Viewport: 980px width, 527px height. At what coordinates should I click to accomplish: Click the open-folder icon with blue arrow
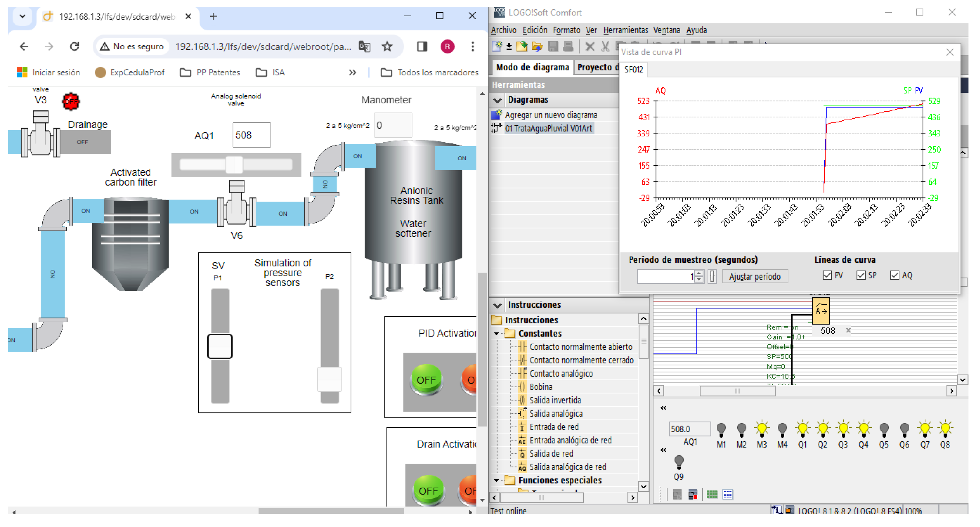pos(537,46)
